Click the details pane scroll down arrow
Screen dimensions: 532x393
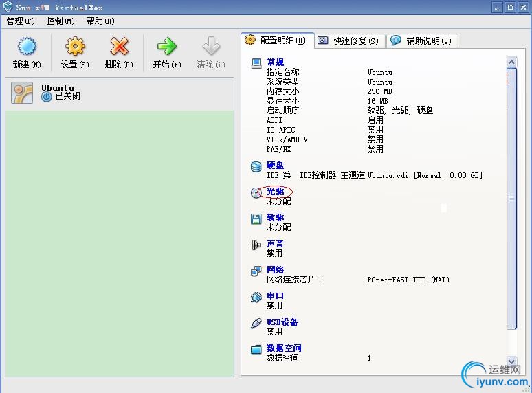(511, 361)
